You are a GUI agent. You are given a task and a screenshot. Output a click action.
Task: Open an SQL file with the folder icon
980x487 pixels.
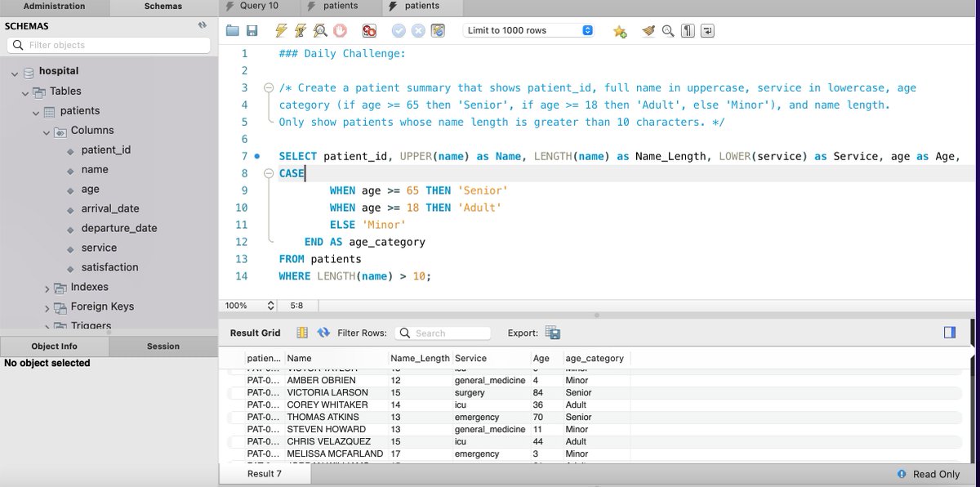(x=232, y=30)
